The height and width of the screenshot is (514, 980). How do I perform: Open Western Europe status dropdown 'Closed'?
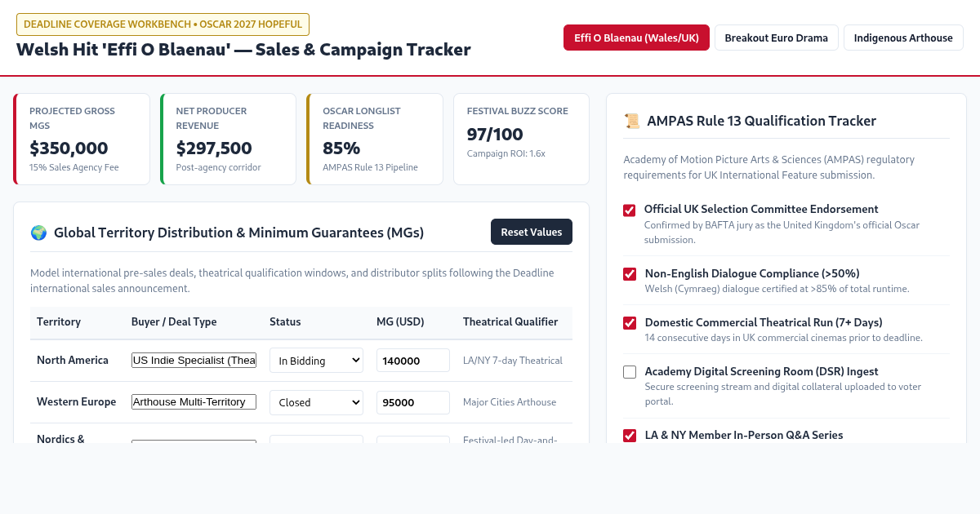(x=316, y=402)
